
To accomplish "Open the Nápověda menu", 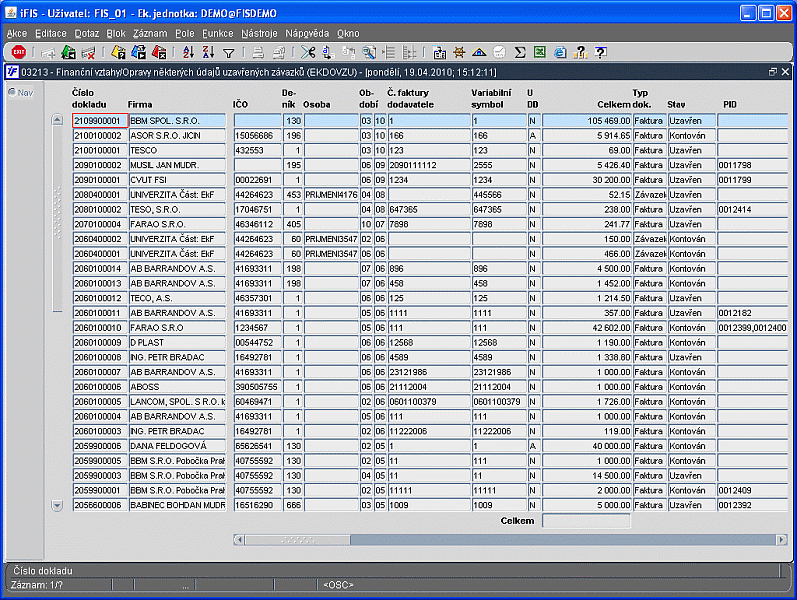I will click(x=307, y=33).
